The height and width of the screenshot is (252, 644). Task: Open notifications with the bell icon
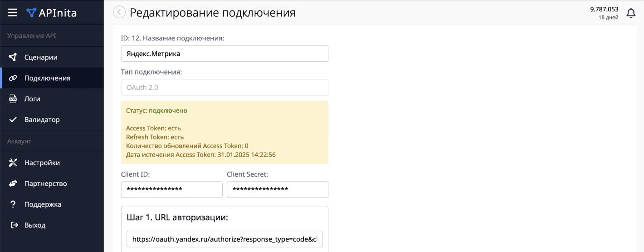[631, 13]
